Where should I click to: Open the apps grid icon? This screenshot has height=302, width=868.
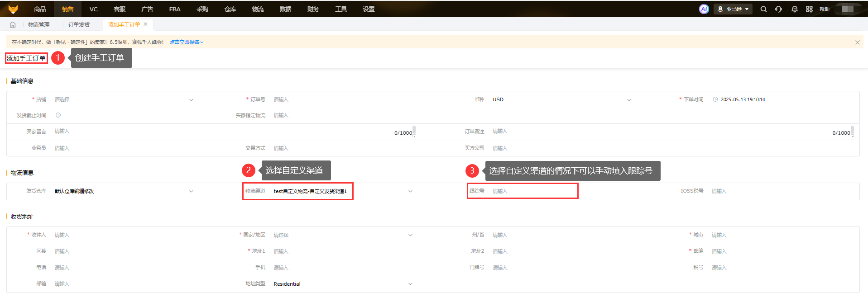809,9
